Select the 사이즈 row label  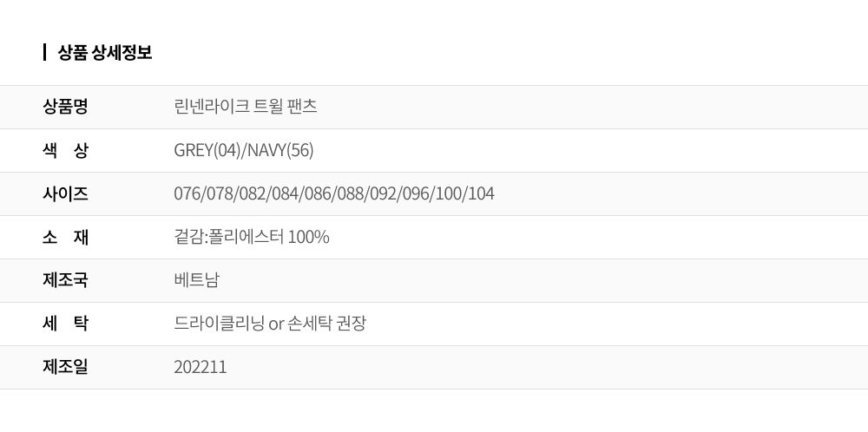click(x=65, y=193)
